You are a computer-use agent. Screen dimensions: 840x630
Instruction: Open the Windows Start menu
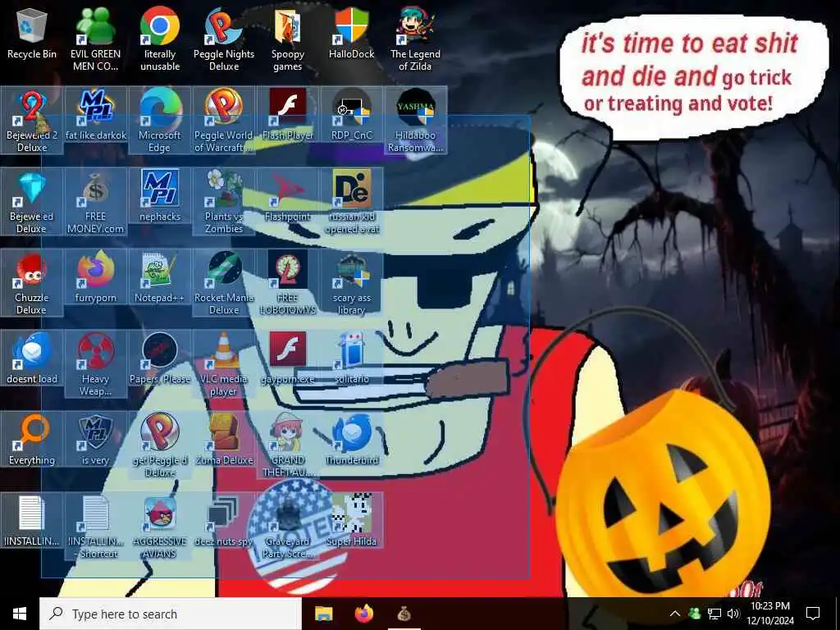[x=20, y=614]
